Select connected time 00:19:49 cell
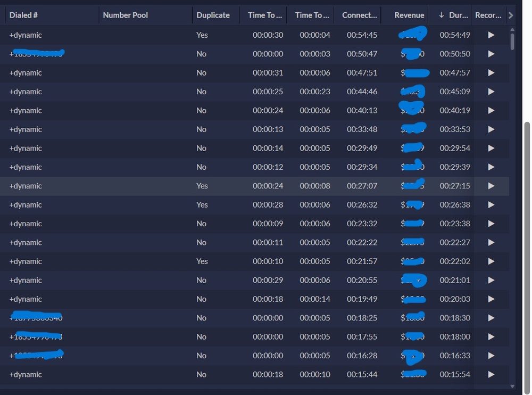Screen dimensions: 532x395 362,299
